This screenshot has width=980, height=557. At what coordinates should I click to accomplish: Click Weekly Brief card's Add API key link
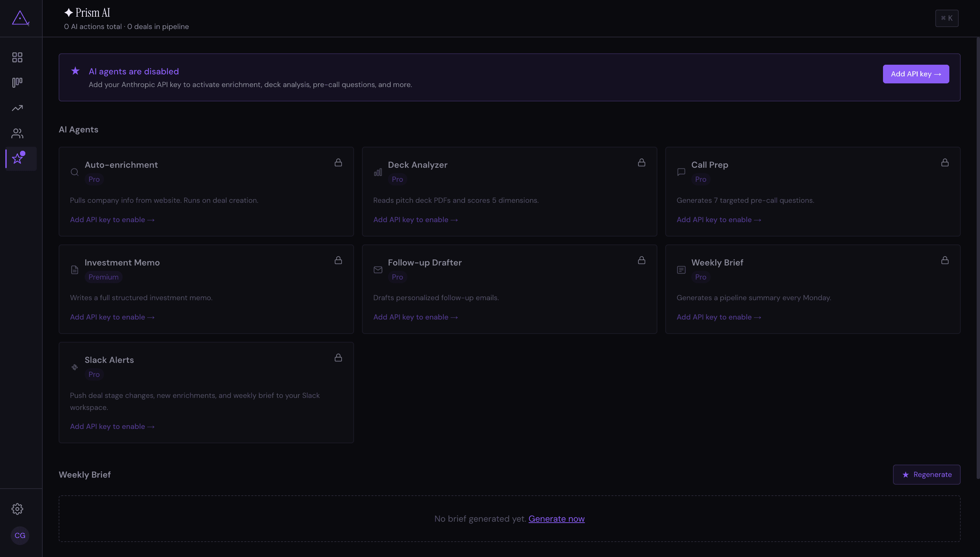[719, 317]
